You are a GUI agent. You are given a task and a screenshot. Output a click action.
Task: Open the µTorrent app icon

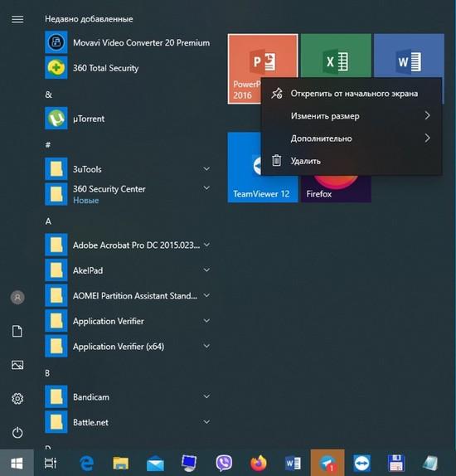[x=56, y=118]
